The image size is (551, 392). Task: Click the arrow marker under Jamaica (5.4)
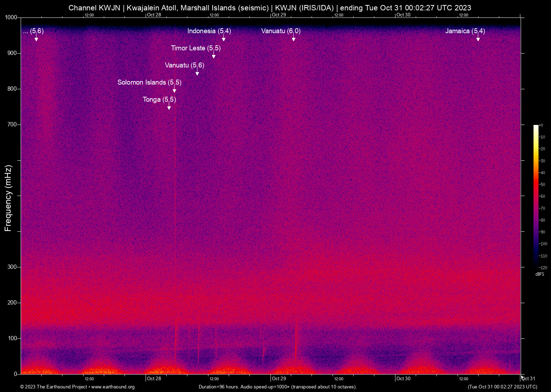pos(478,39)
